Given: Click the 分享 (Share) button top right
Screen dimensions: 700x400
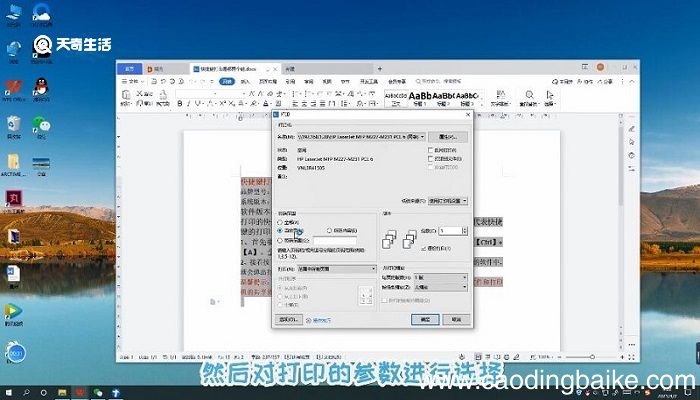Looking at the screenshot, I should pyautogui.click(x=605, y=82).
